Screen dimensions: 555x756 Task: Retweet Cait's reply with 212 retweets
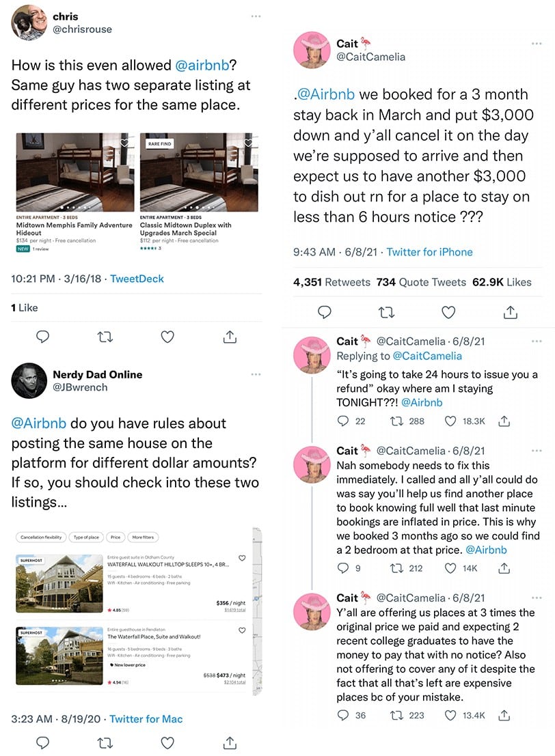396,568
